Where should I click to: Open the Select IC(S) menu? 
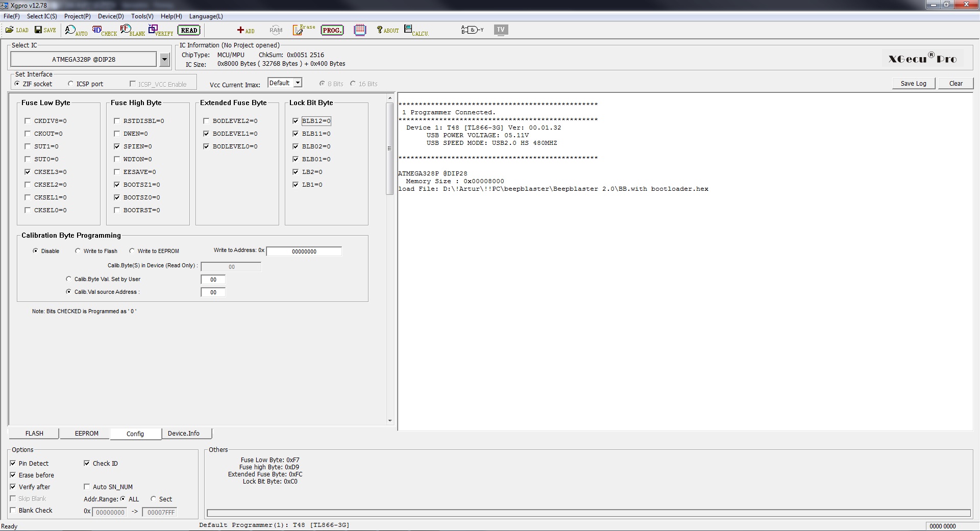(x=42, y=16)
